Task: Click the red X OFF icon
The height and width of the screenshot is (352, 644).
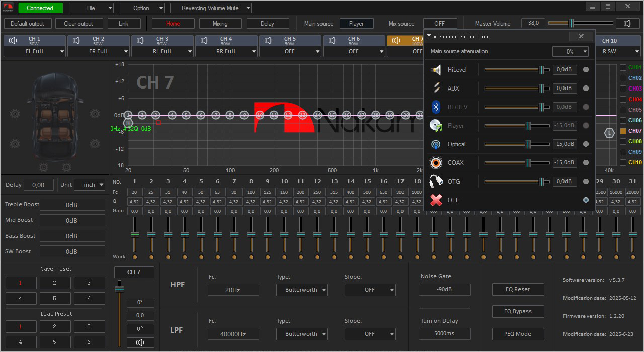Action: [x=436, y=200]
